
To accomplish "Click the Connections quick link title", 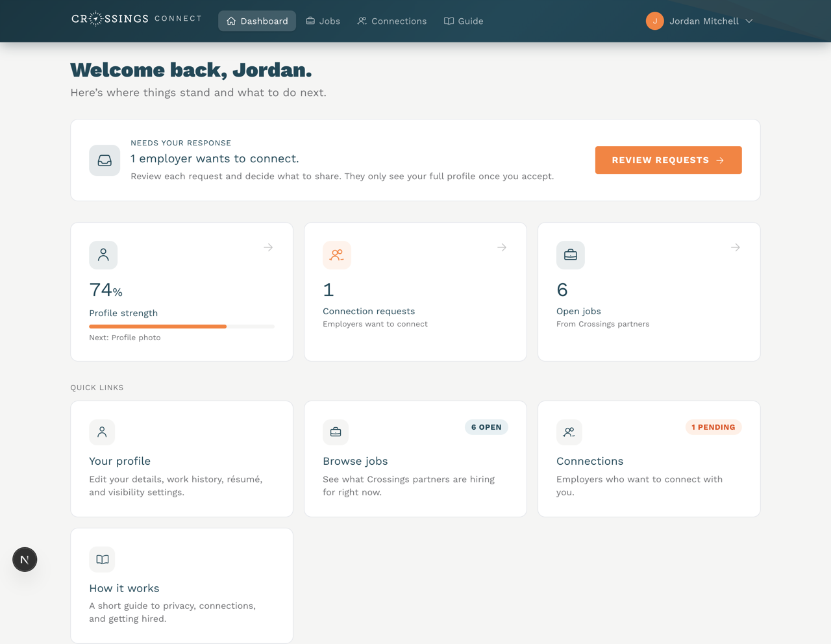I will pyautogui.click(x=589, y=461).
